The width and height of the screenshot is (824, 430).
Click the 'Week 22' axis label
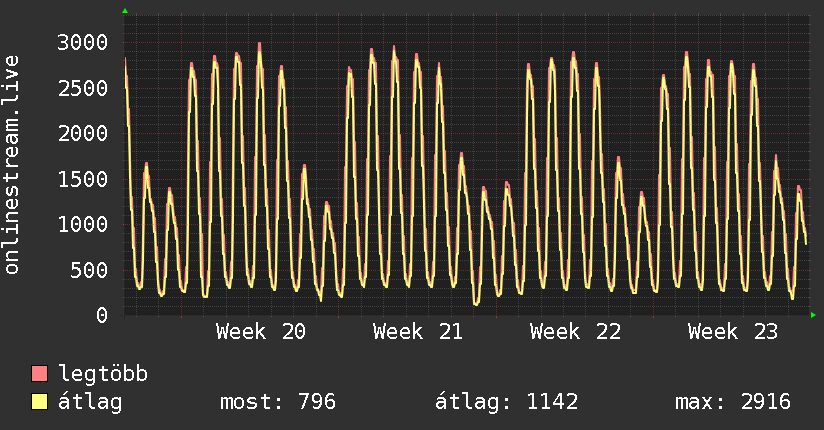(575, 332)
